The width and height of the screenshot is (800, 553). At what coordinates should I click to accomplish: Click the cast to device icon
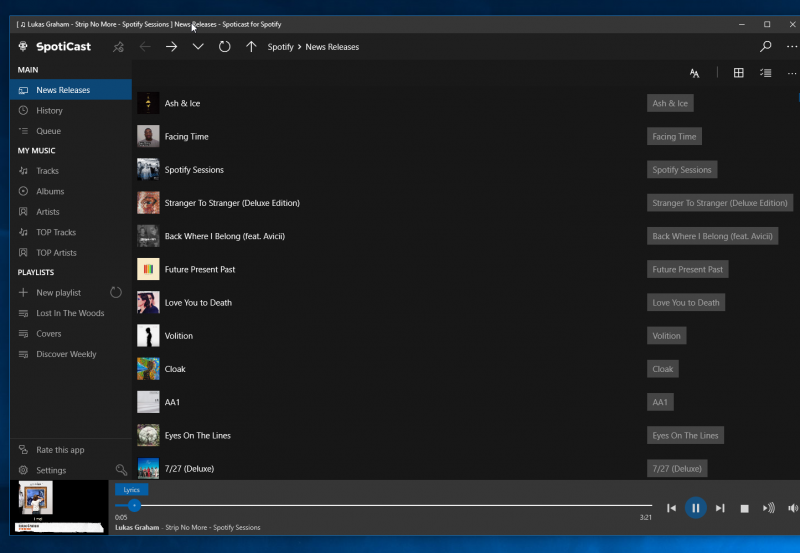click(x=768, y=508)
